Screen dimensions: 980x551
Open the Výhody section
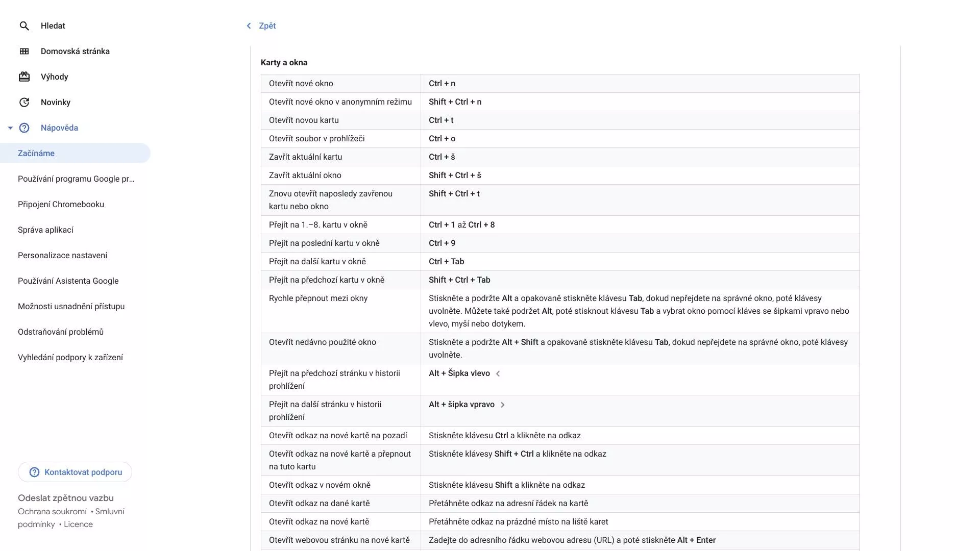coord(54,77)
